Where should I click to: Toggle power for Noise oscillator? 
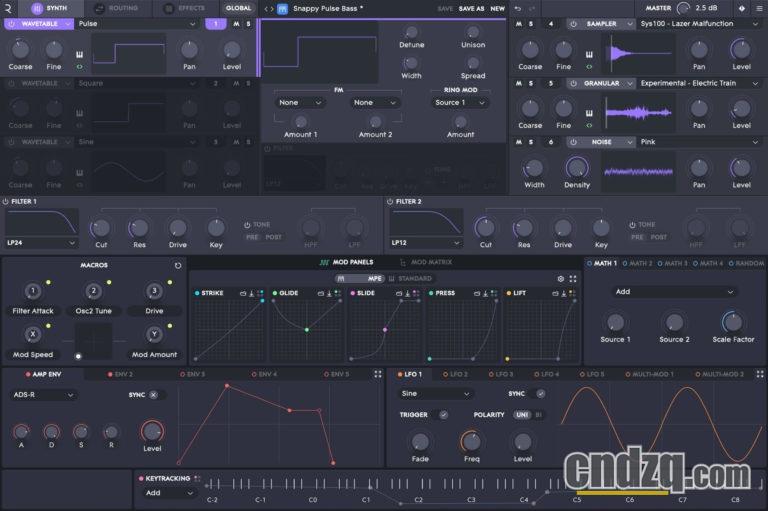click(x=573, y=142)
